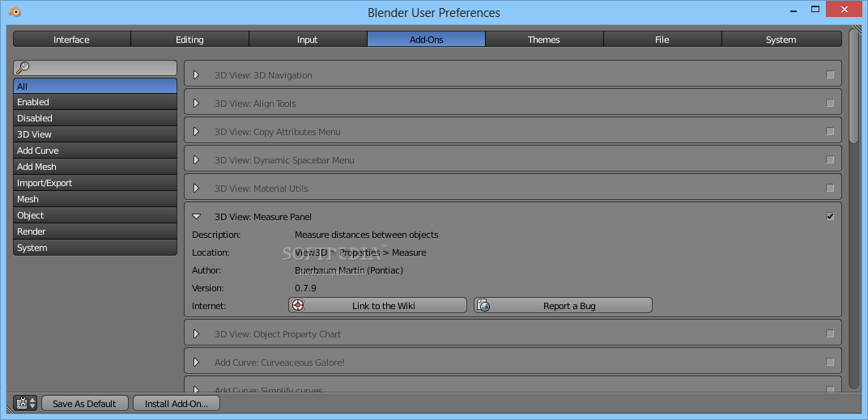The width and height of the screenshot is (868, 420).
Task: Enable Material Utils add-on checkbox
Action: pos(830,188)
